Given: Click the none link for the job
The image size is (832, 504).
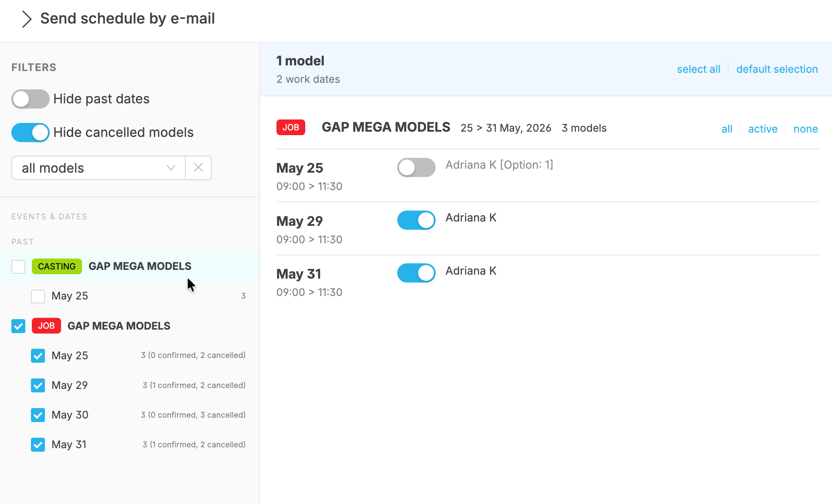Looking at the screenshot, I should pos(805,129).
